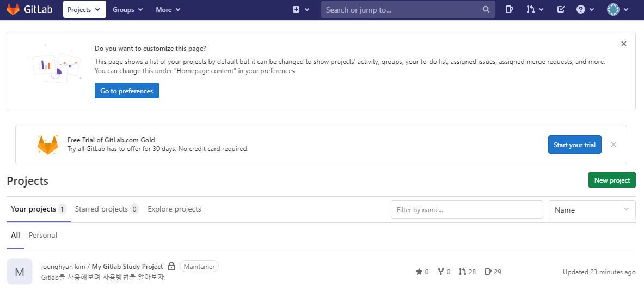Open the Name sort dropdown
The height and width of the screenshot is (289, 644).
point(592,209)
